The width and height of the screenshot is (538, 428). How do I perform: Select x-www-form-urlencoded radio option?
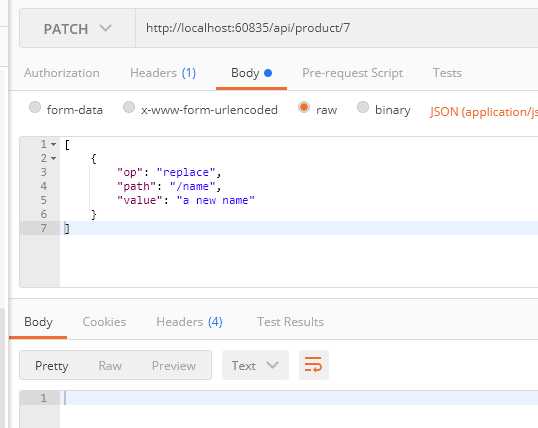coord(129,107)
